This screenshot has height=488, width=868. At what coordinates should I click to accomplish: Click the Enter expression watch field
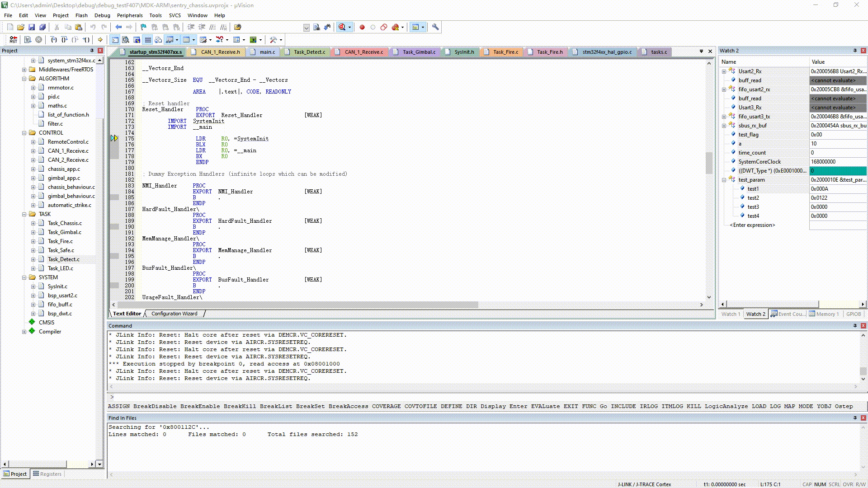click(x=752, y=225)
